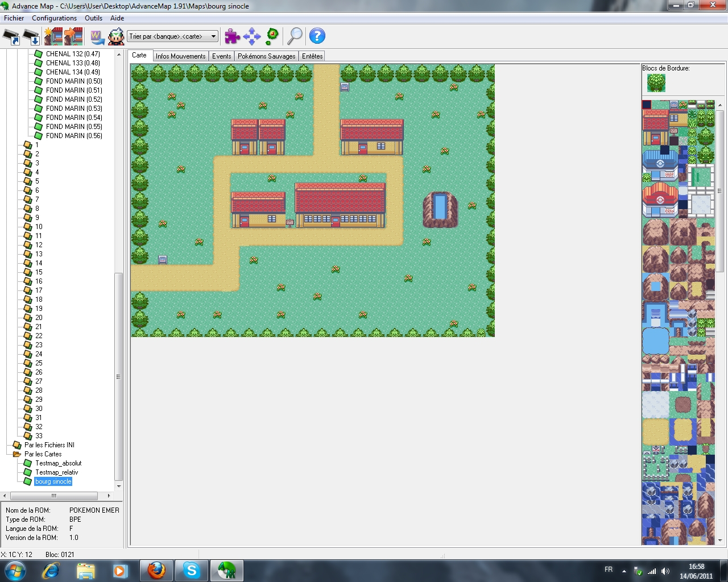Pick the blue Poké Mart building tile
728x582 pixels.
(x=660, y=164)
